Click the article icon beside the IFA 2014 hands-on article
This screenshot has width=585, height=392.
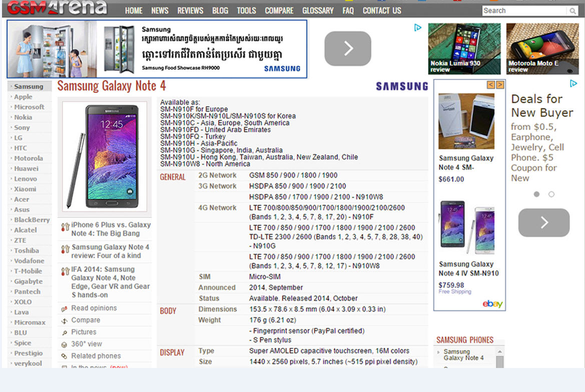(x=65, y=271)
